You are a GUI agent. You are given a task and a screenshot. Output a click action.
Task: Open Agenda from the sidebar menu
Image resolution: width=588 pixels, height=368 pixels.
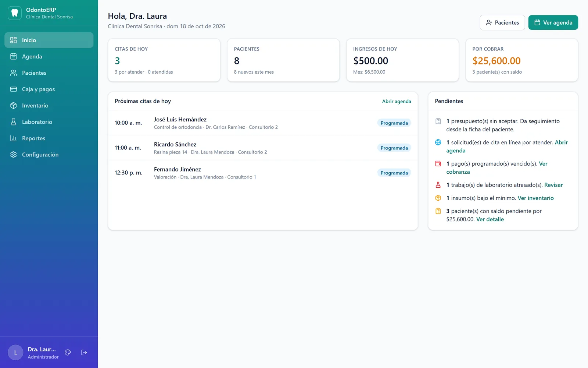tap(49, 56)
